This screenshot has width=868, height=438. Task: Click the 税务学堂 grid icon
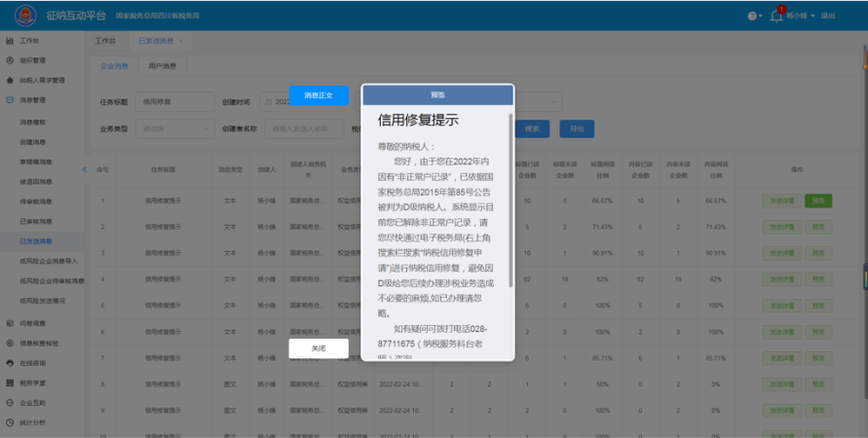pyautogui.click(x=10, y=383)
